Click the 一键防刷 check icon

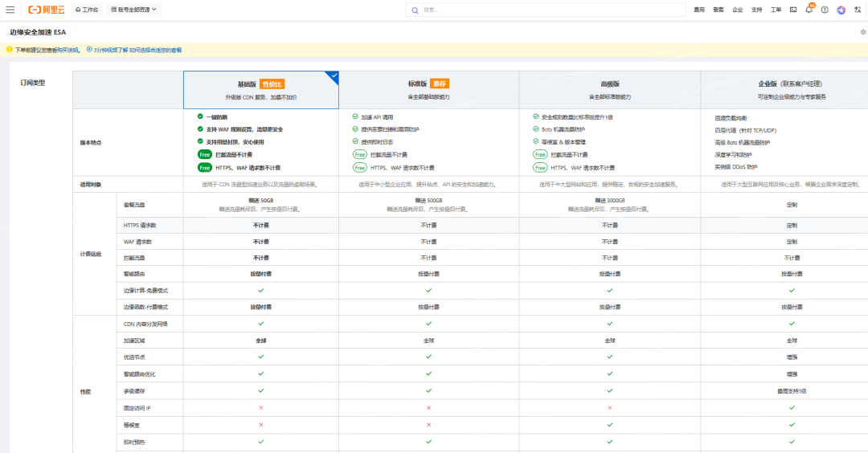click(x=200, y=116)
